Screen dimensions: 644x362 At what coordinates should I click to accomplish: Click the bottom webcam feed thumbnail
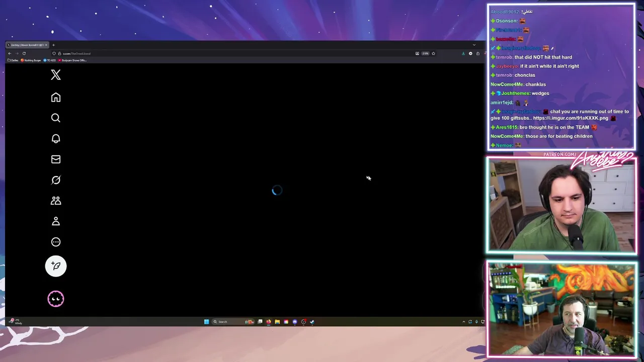click(561, 309)
